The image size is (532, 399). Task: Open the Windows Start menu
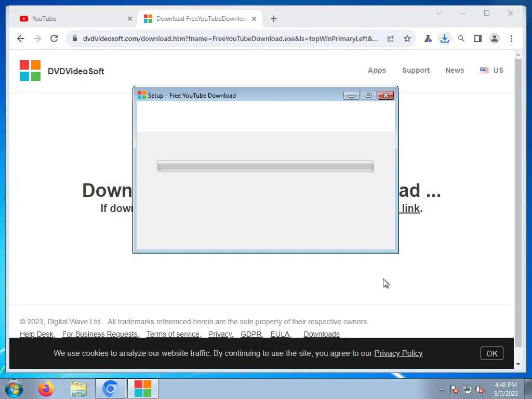[x=14, y=389]
